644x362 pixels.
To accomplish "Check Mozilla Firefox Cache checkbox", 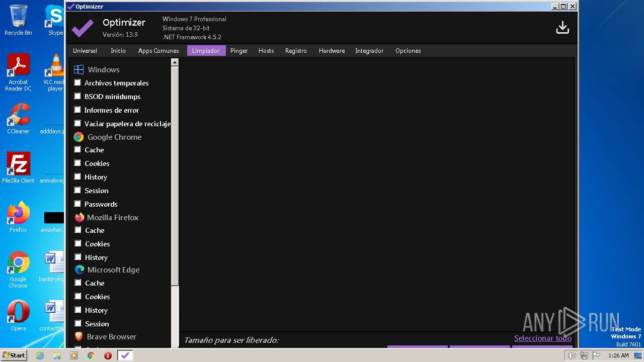I will pos(77,230).
